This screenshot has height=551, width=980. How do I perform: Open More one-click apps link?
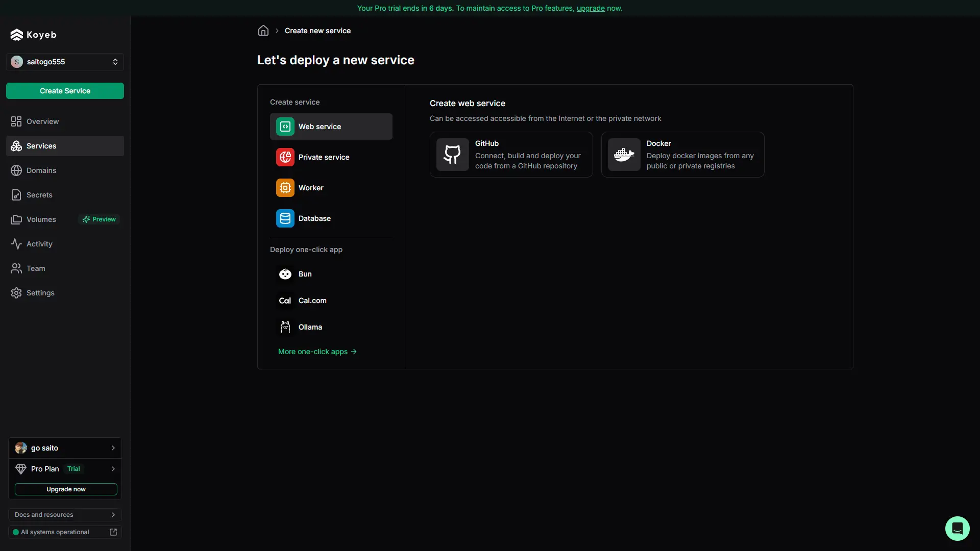tap(317, 352)
